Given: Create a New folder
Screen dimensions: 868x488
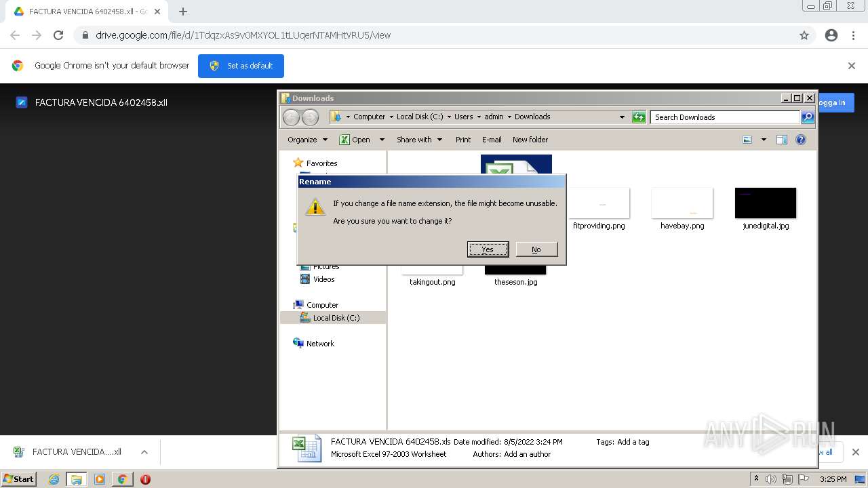Looking at the screenshot, I should [x=530, y=140].
